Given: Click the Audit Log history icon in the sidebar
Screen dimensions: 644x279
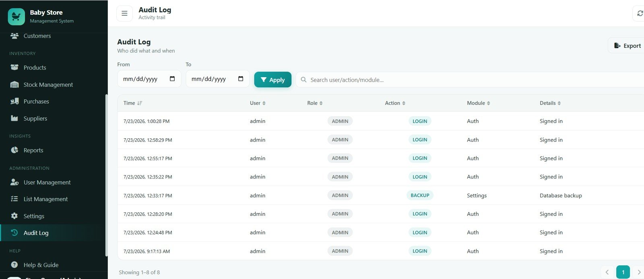Looking at the screenshot, I should point(14,233).
